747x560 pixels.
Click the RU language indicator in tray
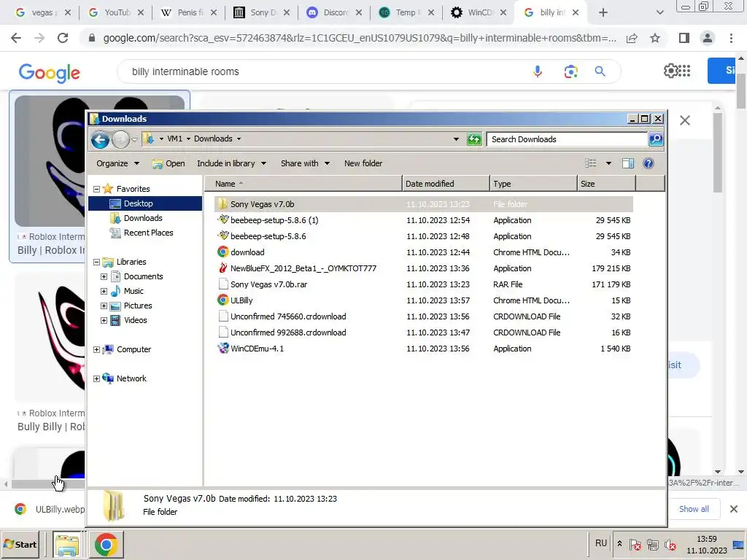[601, 543]
